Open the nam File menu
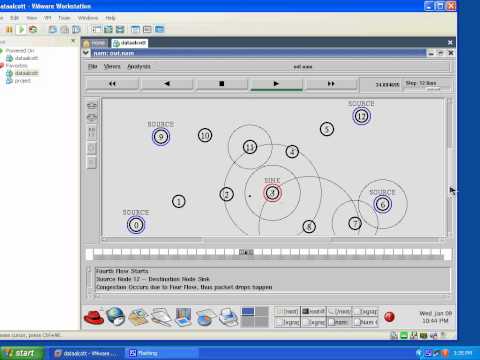480x360 pixels. click(92, 66)
